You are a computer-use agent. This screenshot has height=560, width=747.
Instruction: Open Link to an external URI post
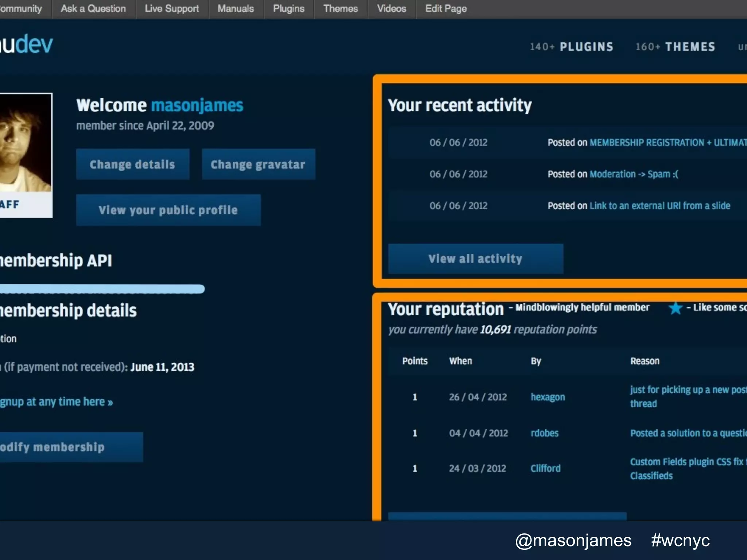659,206
